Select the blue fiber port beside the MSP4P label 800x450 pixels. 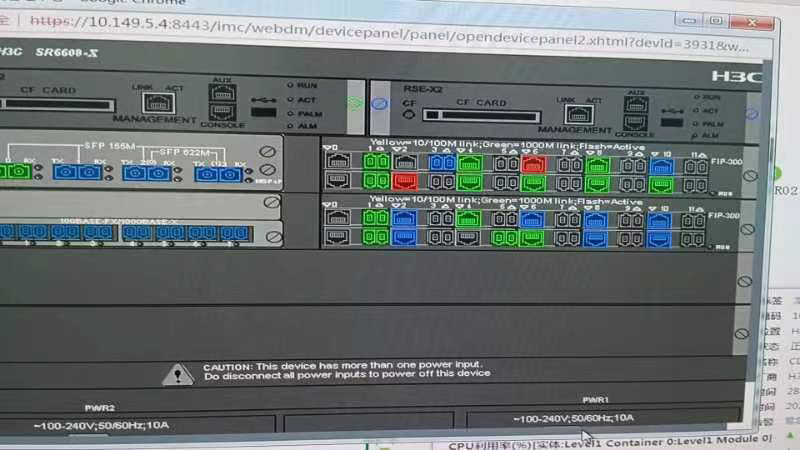point(218,175)
